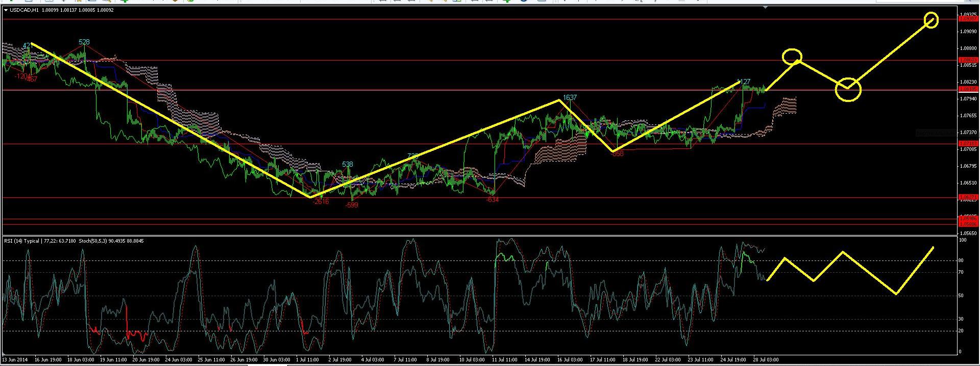980x366 pixels.
Task: Click the cyan 538 peak label
Action: (347, 164)
